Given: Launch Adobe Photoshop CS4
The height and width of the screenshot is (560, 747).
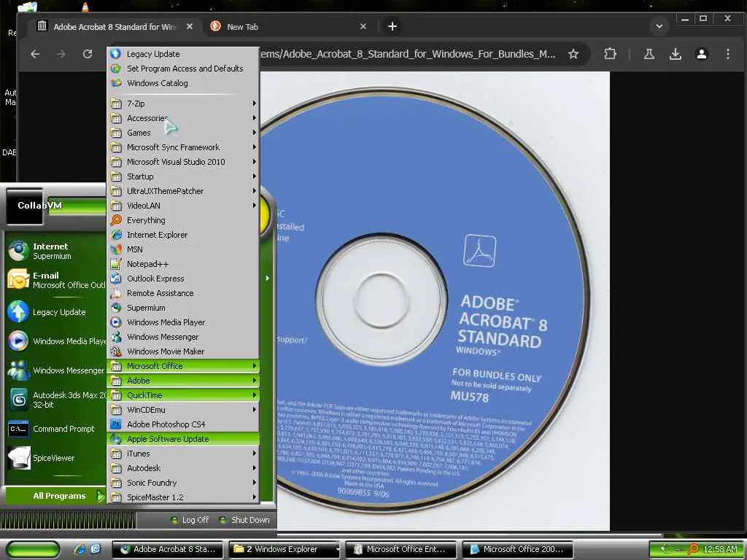Looking at the screenshot, I should (183, 424).
